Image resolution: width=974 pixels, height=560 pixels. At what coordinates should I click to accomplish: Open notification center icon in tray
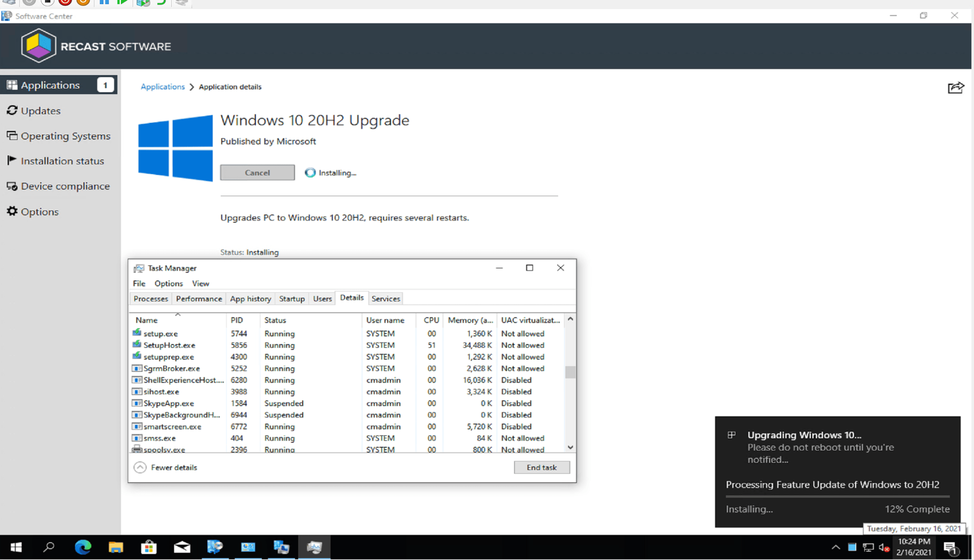pyautogui.click(x=950, y=548)
